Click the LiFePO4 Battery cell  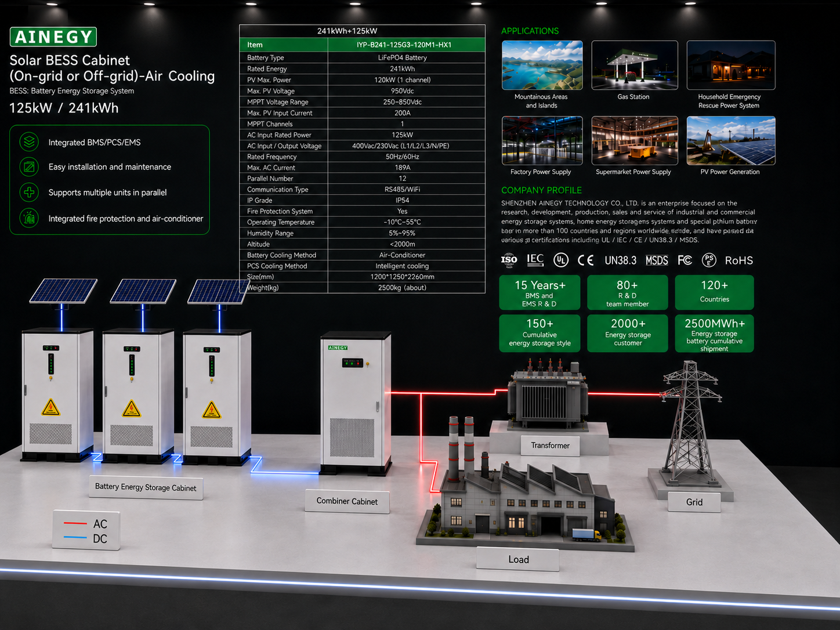[x=403, y=57]
